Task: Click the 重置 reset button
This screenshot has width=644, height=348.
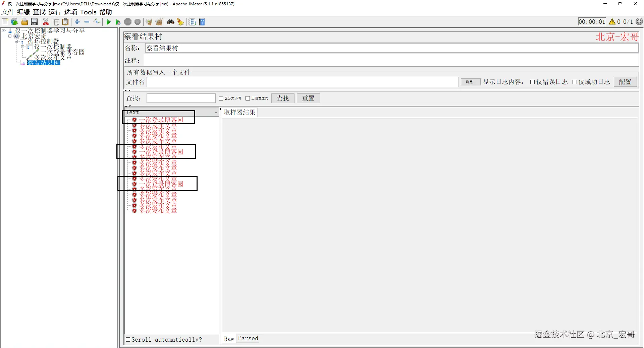Action: (x=308, y=98)
